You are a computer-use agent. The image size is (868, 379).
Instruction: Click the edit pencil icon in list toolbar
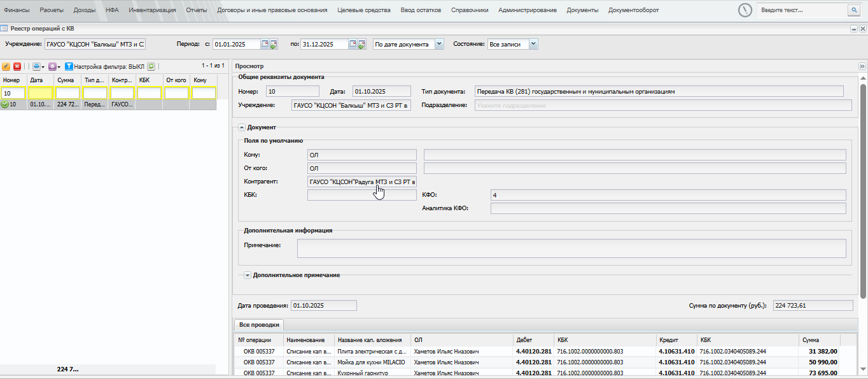point(6,66)
